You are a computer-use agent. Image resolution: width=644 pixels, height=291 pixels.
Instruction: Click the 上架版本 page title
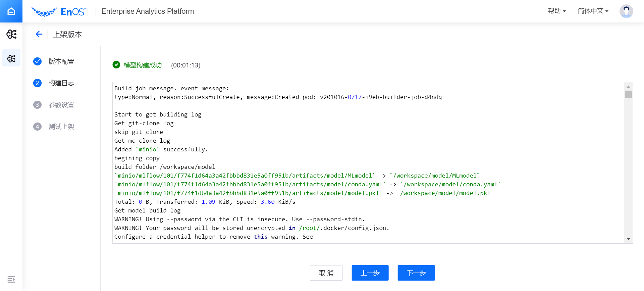67,34
